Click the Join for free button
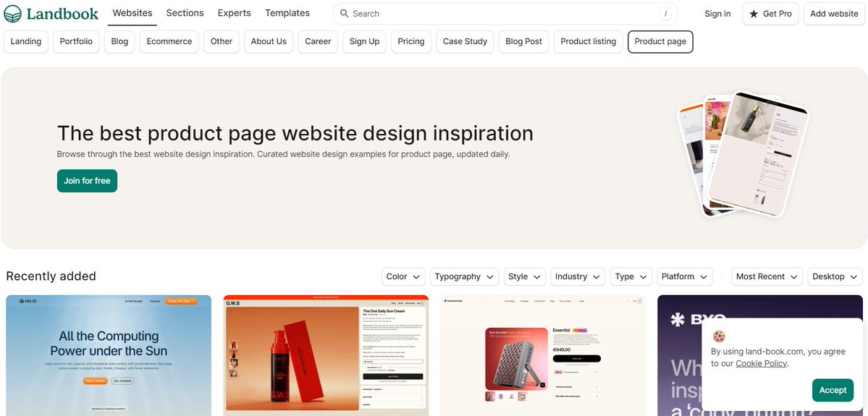868x416 pixels. coord(87,181)
